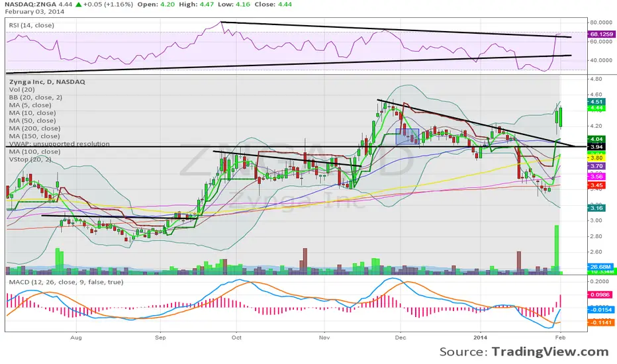Click the RSI (14, close) indicator label
This screenshot has height=364, width=617.
[x=32, y=25]
